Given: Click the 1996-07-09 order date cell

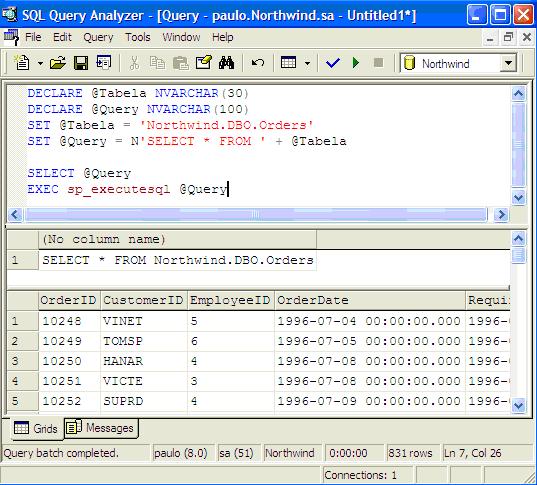Looking at the screenshot, I should tap(370, 401).
